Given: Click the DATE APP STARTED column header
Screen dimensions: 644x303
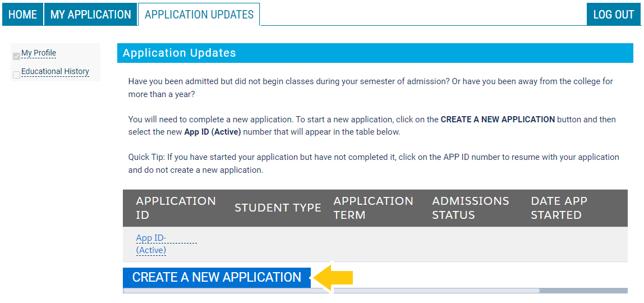Looking at the screenshot, I should point(559,208).
